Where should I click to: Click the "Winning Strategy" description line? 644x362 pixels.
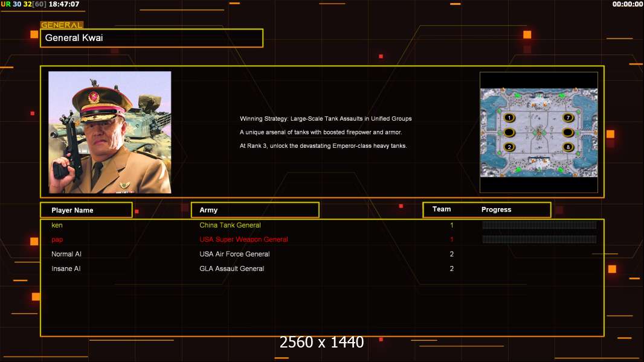[326, 118]
